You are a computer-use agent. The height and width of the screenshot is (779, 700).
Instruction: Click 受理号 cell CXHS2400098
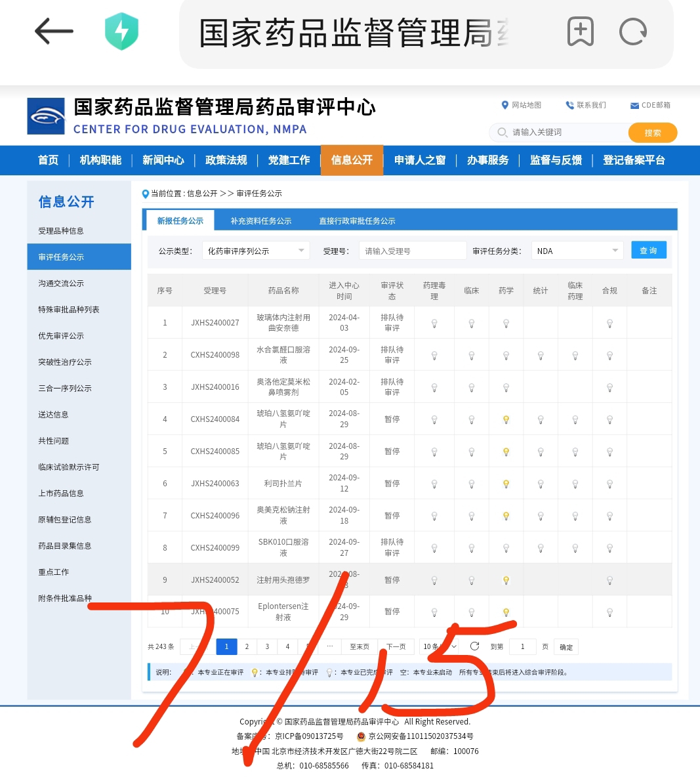click(215, 355)
